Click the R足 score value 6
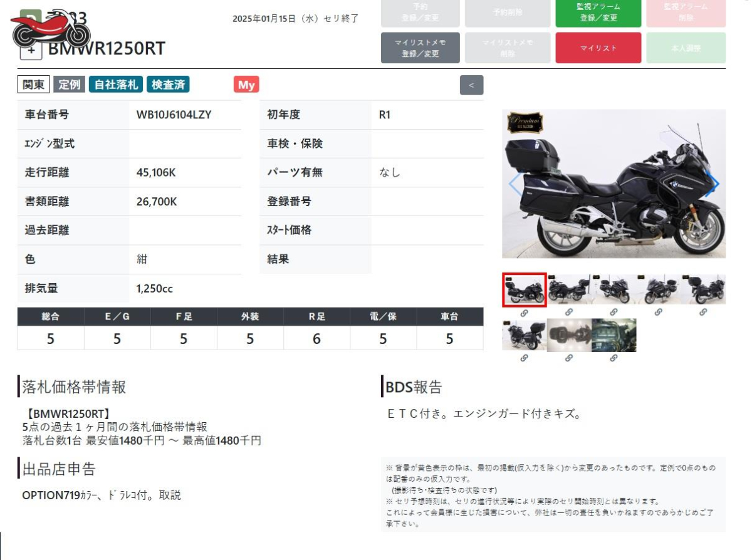The width and height of the screenshot is (752, 560). pos(316,339)
